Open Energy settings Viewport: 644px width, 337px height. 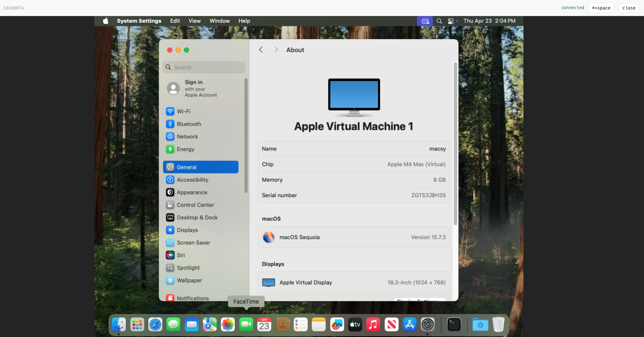185,149
